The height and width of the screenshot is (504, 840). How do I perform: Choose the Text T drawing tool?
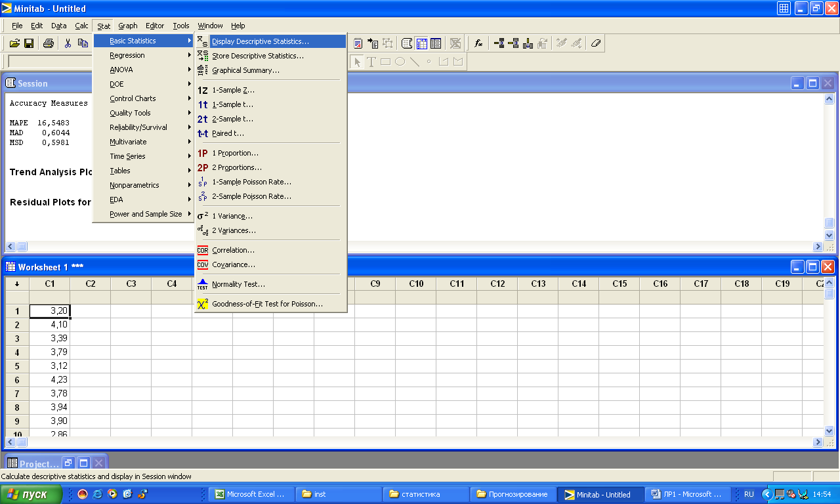371,62
